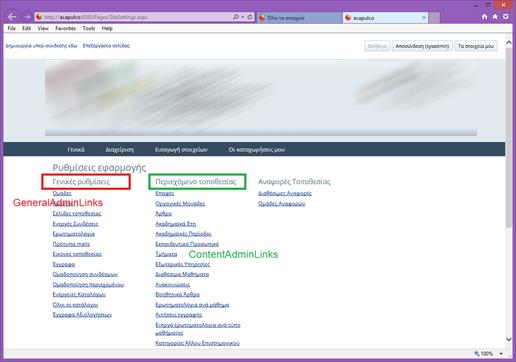
Task: Open the Έγγραφα link
Action: [64, 264]
